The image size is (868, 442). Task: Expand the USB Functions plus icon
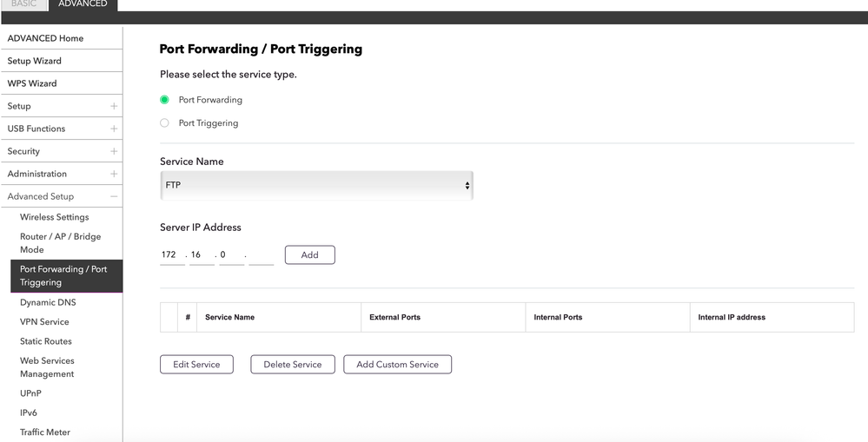[x=114, y=129]
